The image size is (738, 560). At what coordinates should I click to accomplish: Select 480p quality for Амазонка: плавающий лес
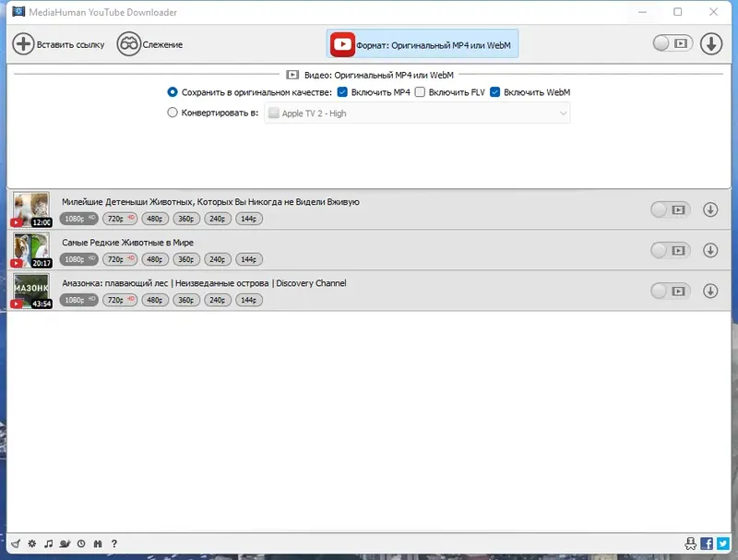click(155, 300)
